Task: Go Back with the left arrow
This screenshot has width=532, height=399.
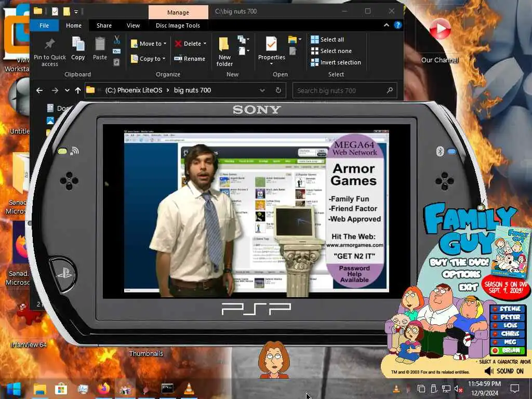Action: pyautogui.click(x=39, y=90)
